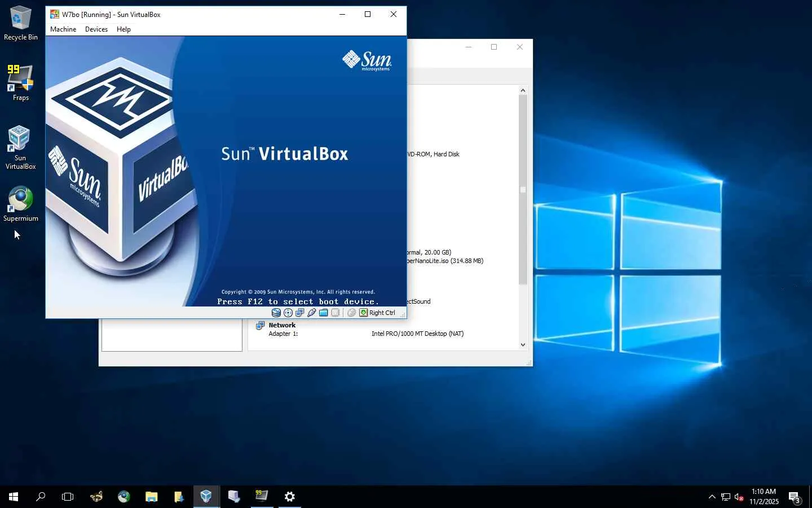Click the greyed-out display indicator icon in VM status bar

[x=336, y=313]
